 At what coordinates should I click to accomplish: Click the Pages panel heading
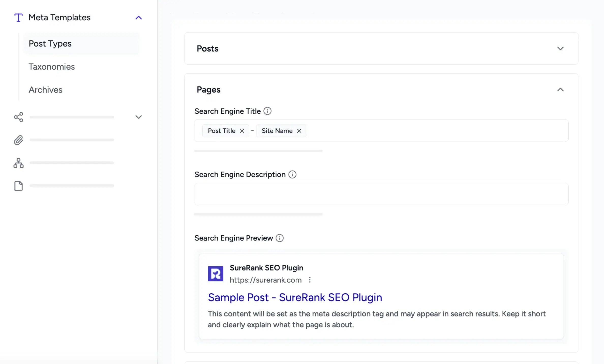[208, 90]
